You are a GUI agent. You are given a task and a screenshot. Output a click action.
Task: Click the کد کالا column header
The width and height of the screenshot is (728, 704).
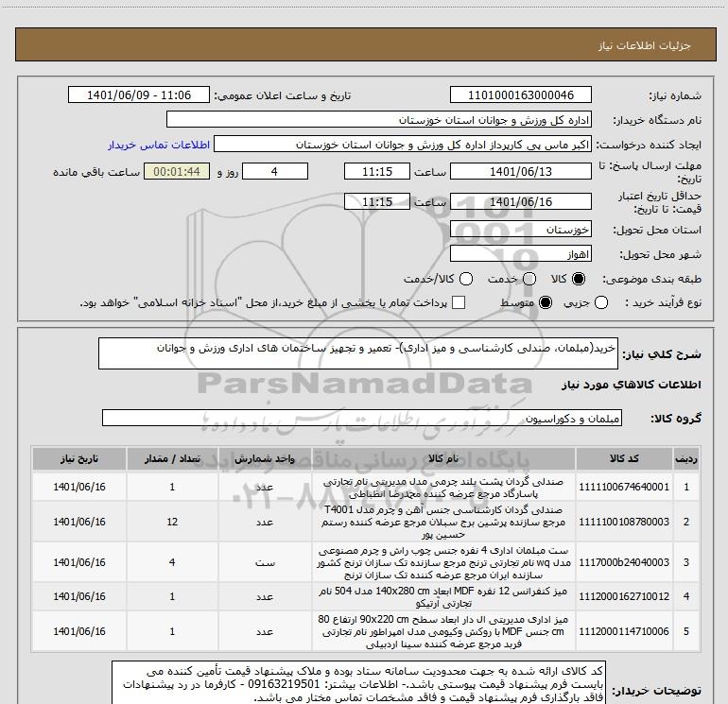click(624, 458)
